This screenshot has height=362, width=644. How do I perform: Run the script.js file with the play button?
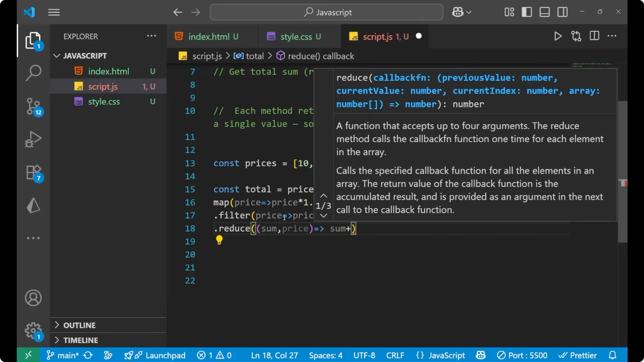tap(558, 36)
